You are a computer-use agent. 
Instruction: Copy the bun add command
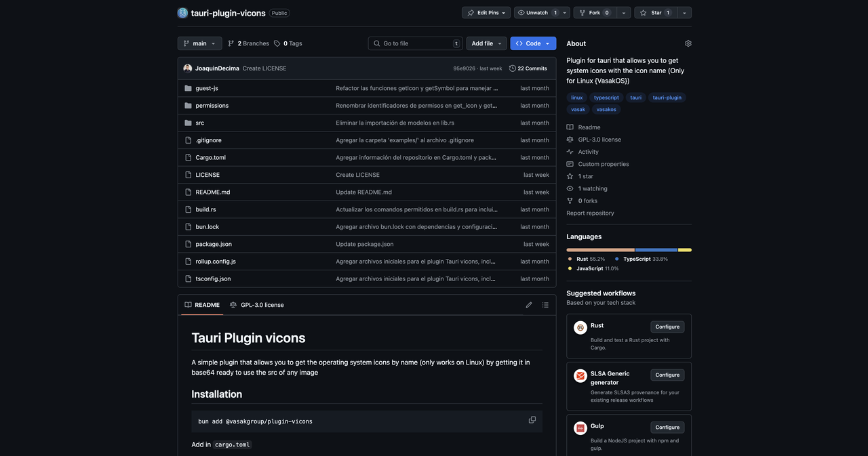tap(532, 420)
